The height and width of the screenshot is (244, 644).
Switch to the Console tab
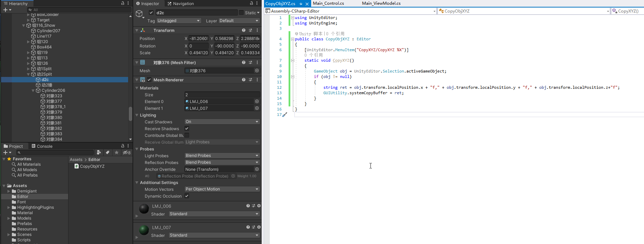pyautogui.click(x=42, y=146)
